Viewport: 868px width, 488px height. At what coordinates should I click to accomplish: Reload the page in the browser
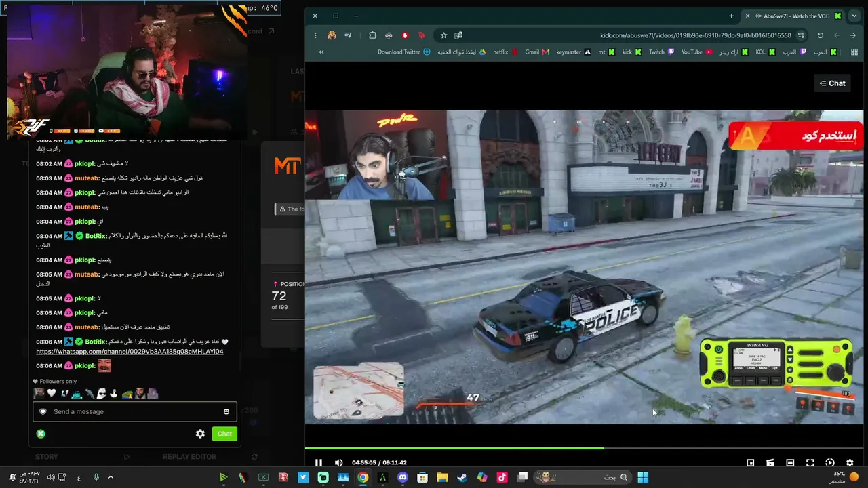(820, 35)
